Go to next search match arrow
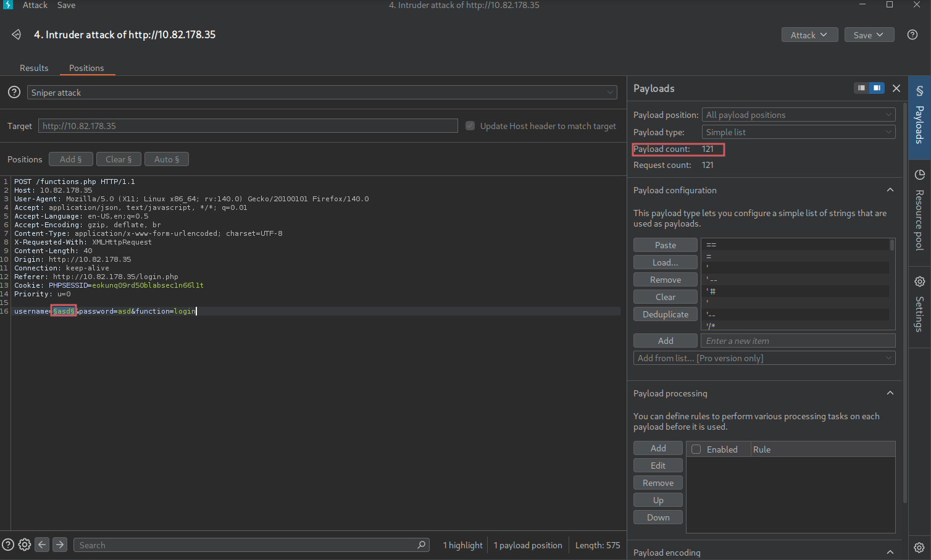 click(x=60, y=545)
